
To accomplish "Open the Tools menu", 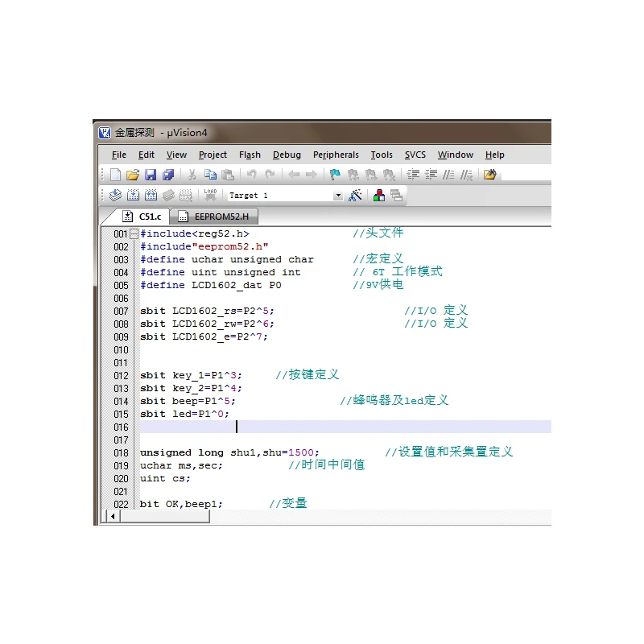I will pos(382,155).
